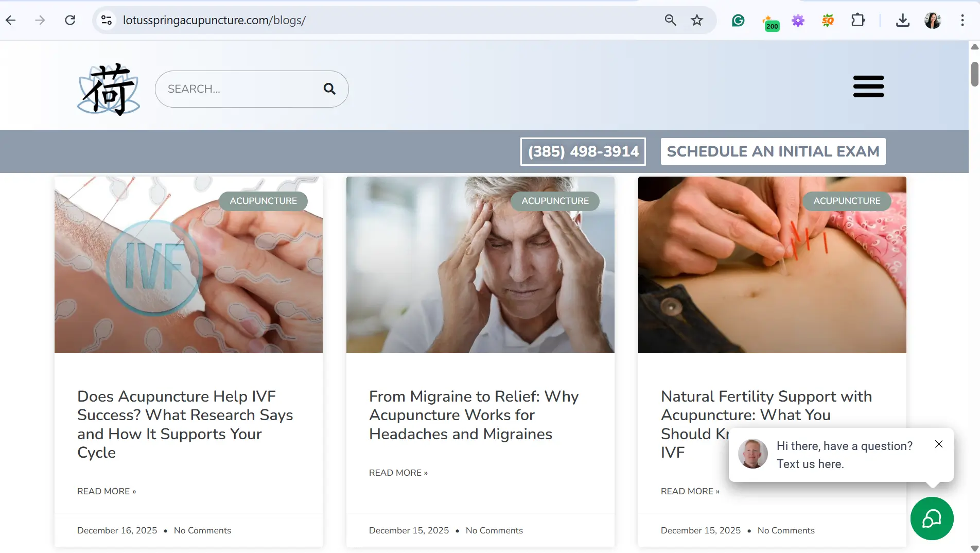The height and width of the screenshot is (553, 980).
Task: Dismiss the chat popup message
Action: coord(939,444)
